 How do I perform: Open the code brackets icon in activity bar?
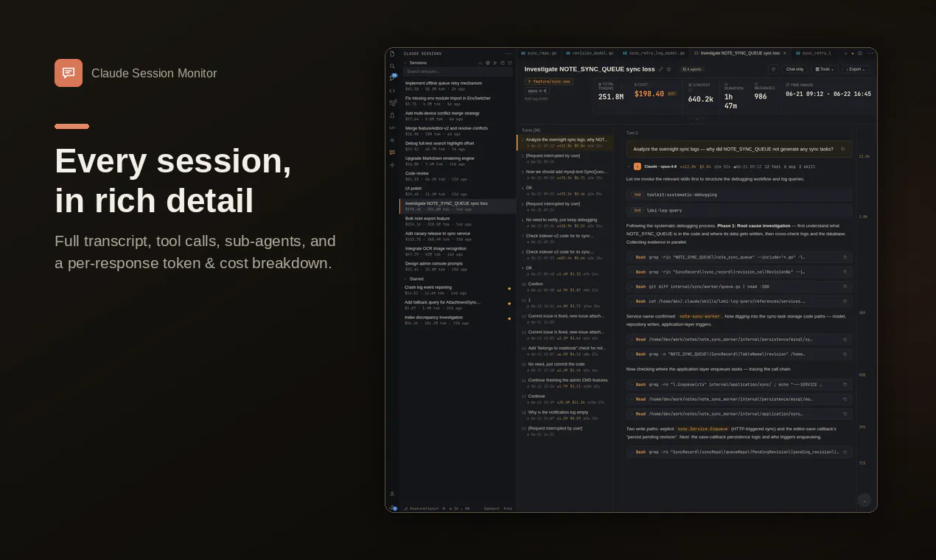392,91
